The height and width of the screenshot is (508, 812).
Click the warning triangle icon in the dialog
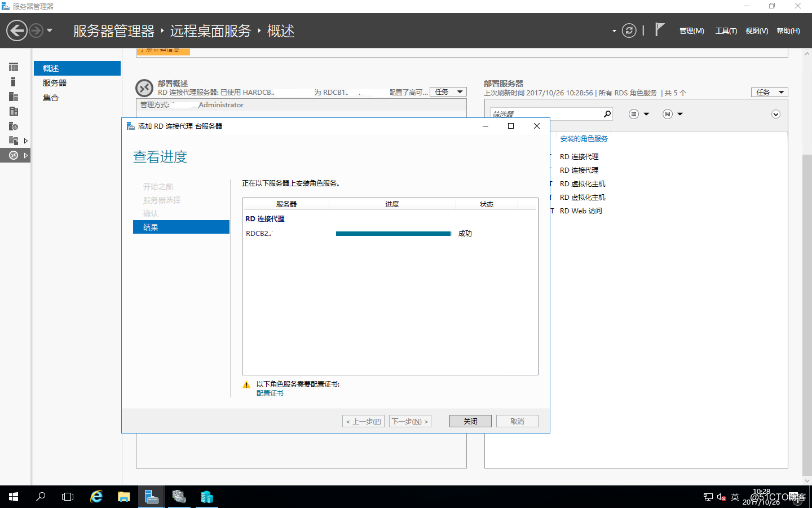coord(246,385)
